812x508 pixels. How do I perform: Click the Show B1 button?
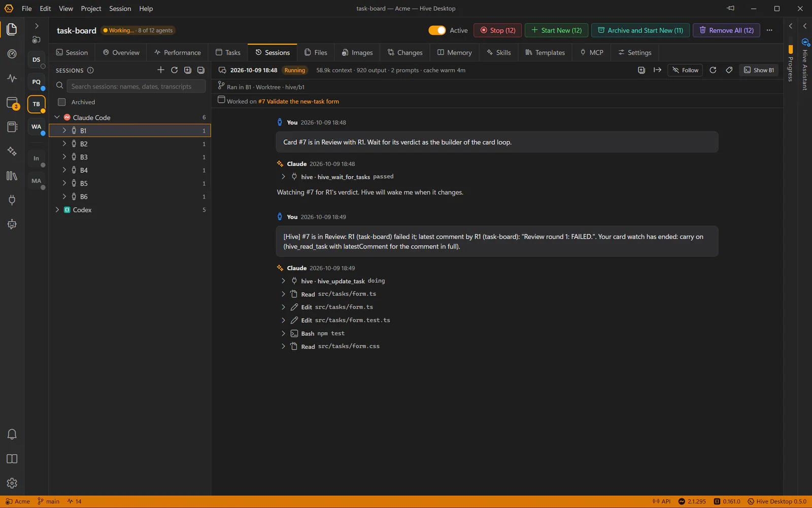(x=759, y=70)
